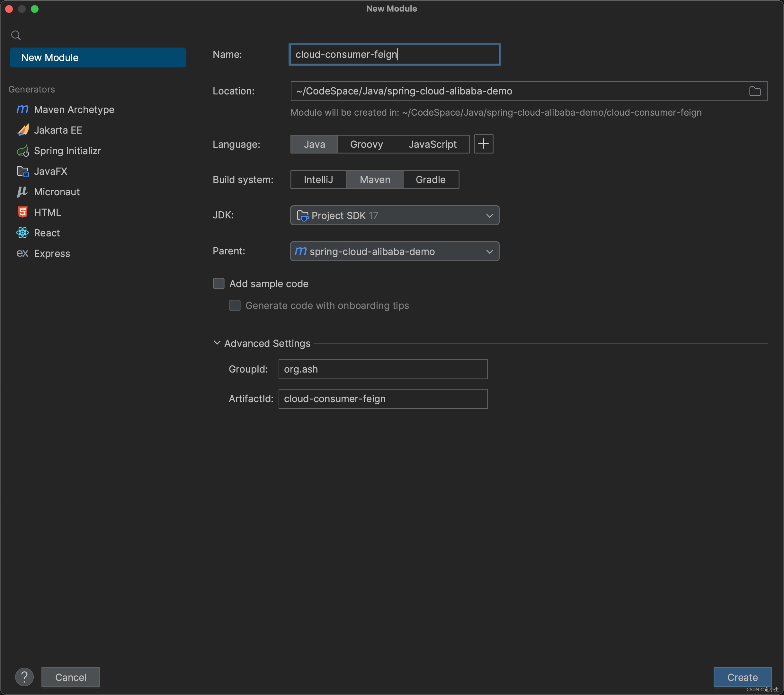Select the Micronaut generator icon
Viewport: 784px width, 695px height.
point(22,192)
